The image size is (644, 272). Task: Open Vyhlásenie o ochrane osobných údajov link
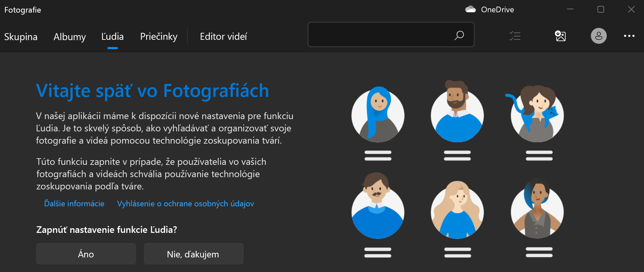coord(185,203)
